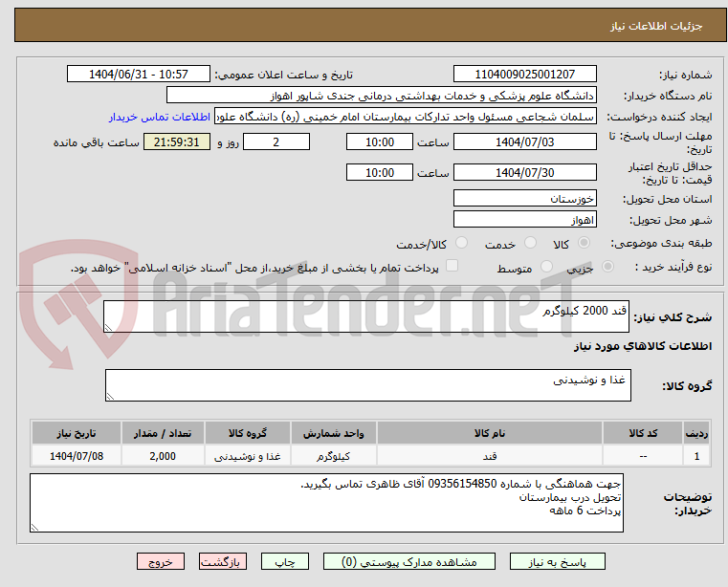This screenshot has height=587, width=728.
Task: Select the متوسط purchase type radio
Action: [x=546, y=267]
